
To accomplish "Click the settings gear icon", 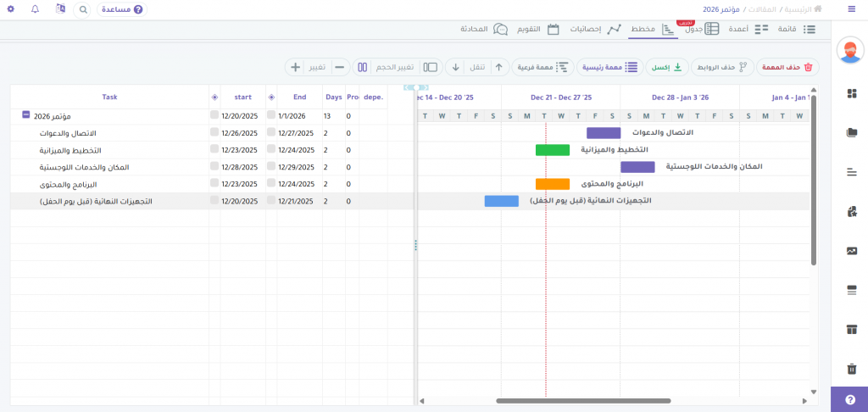I will (x=10, y=9).
